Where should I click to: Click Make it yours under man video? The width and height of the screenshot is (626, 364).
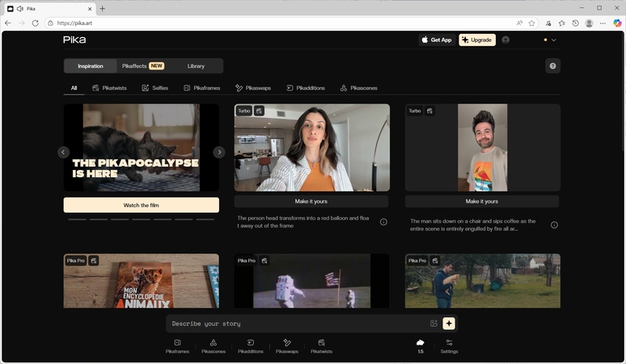pos(482,201)
